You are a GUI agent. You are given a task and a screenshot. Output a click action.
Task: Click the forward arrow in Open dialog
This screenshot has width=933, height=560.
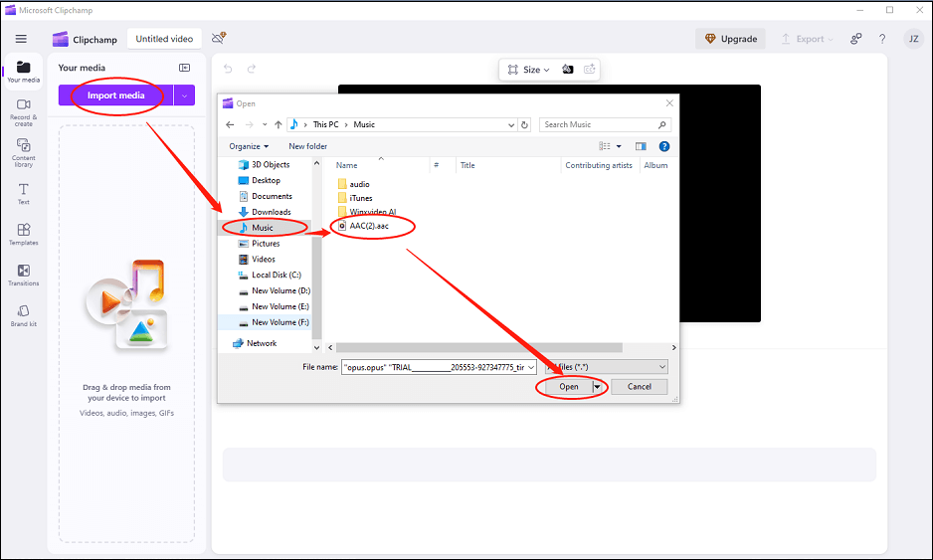(250, 124)
